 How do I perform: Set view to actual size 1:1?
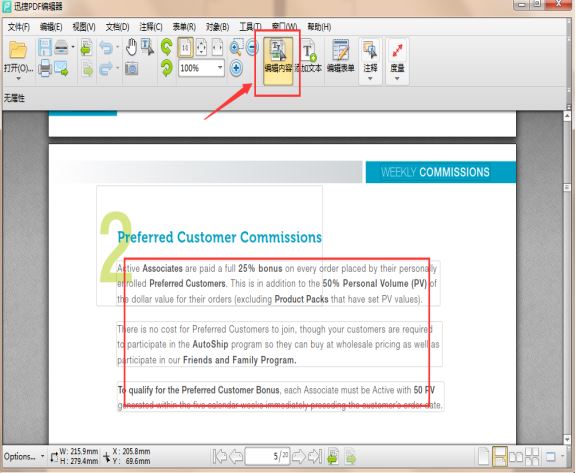click(186, 48)
